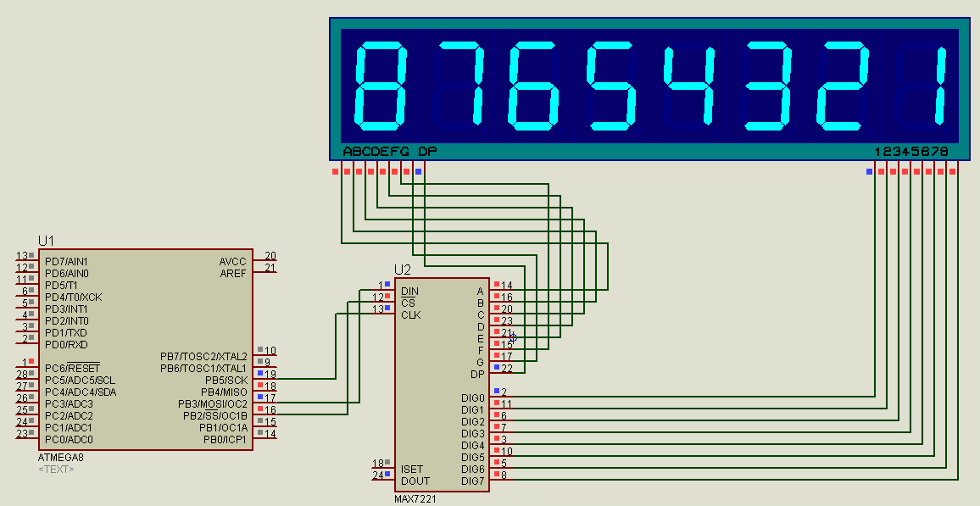980x506 pixels.
Task: Select the PD2/INT0 pin label
Action: (x=67, y=321)
